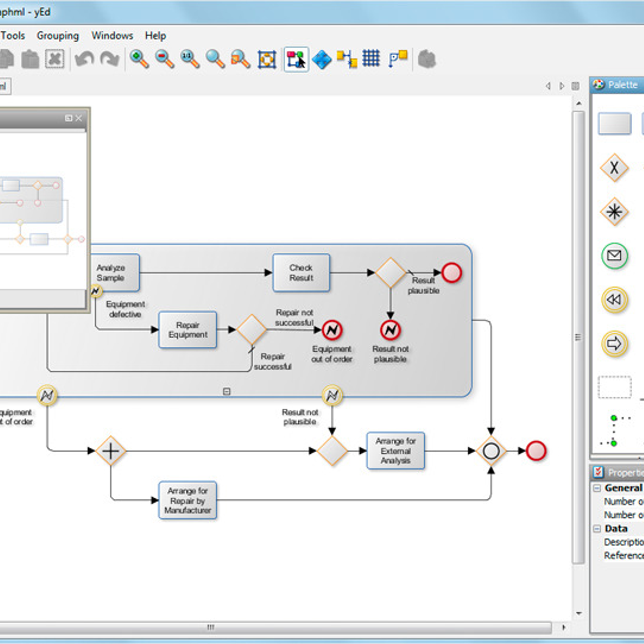This screenshot has width=644, height=644.
Task: Collapse the General properties section
Action: 597,488
